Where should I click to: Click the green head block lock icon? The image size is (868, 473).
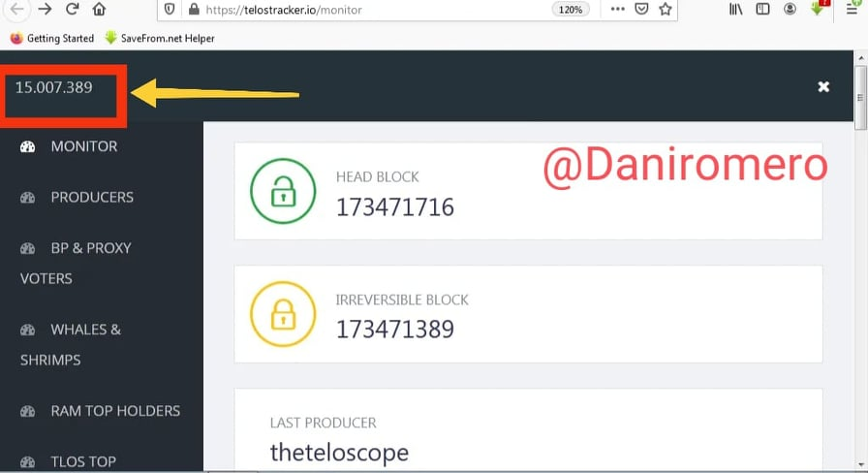coord(283,191)
